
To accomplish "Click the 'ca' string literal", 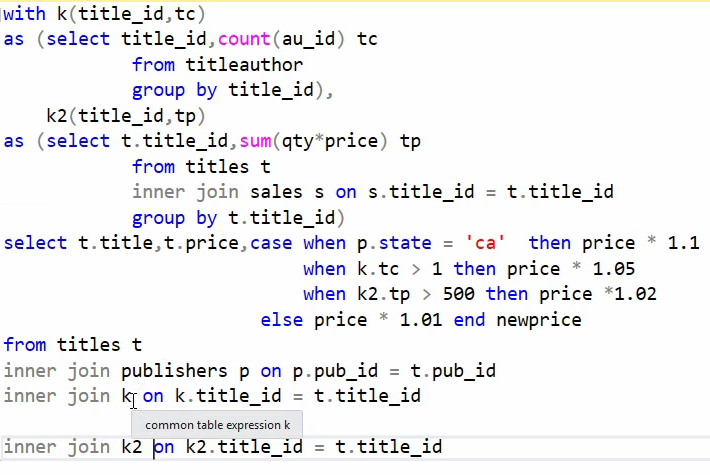I will [485, 243].
